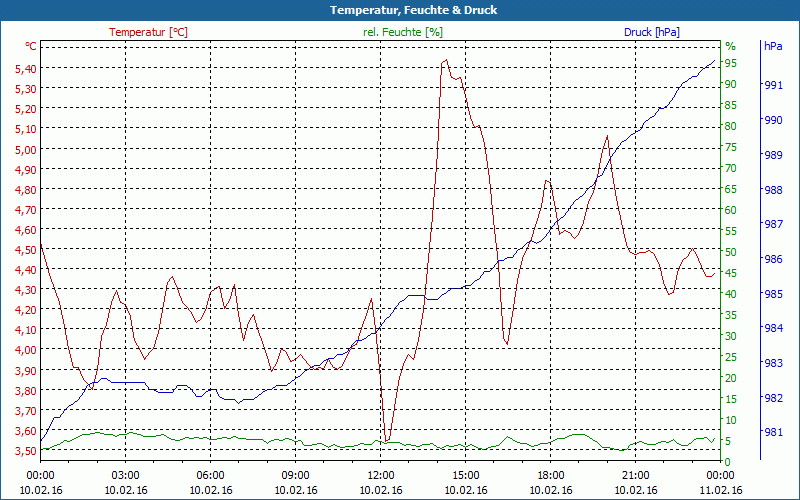The image size is (800, 500).
Task: Click the '18:00' time axis label
Action: point(551,476)
